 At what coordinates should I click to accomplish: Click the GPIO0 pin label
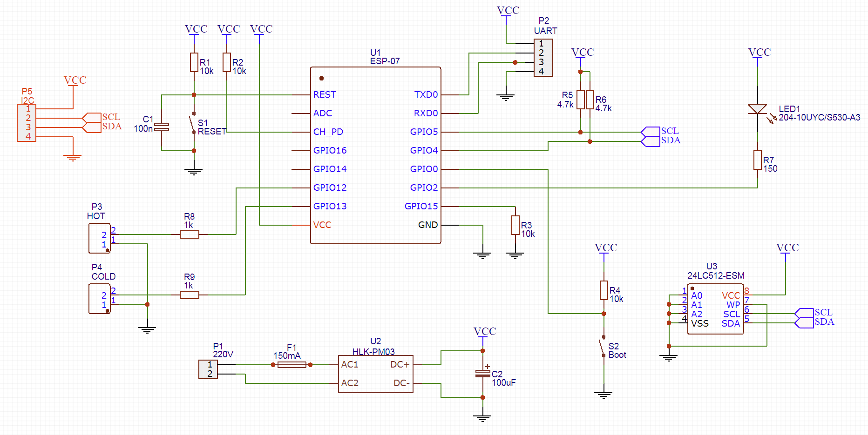point(424,169)
